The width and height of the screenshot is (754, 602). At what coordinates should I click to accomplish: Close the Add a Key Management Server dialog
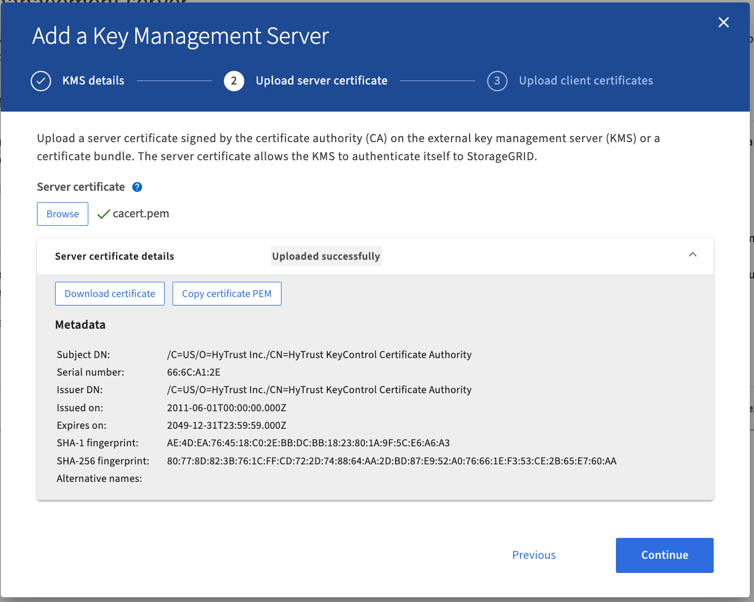(723, 22)
